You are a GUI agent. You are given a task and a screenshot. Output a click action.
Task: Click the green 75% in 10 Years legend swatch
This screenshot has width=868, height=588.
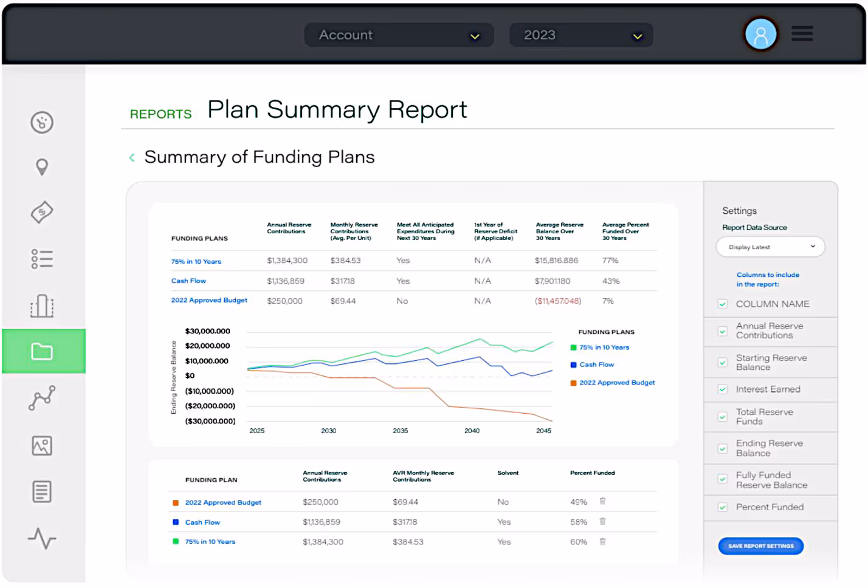(x=573, y=347)
